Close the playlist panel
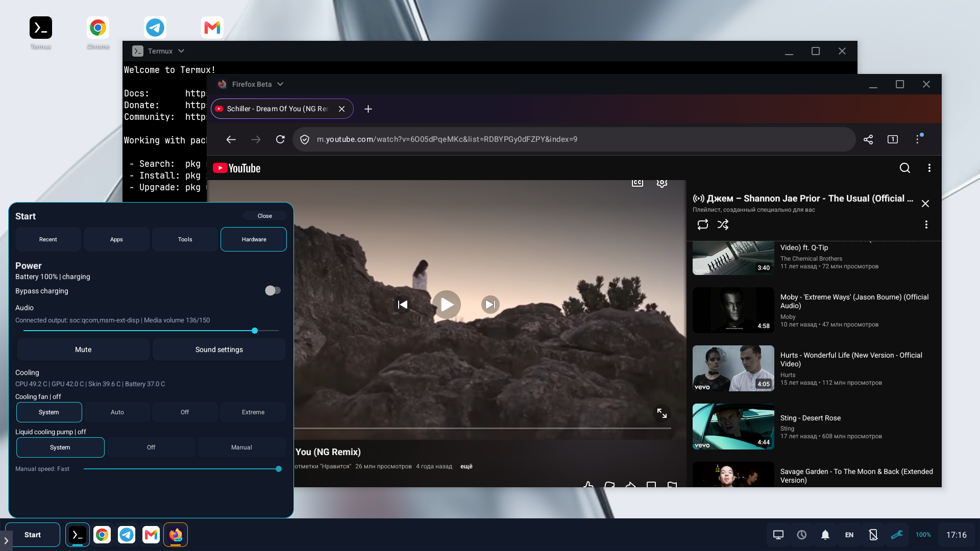The height and width of the screenshot is (551, 980). (925, 204)
